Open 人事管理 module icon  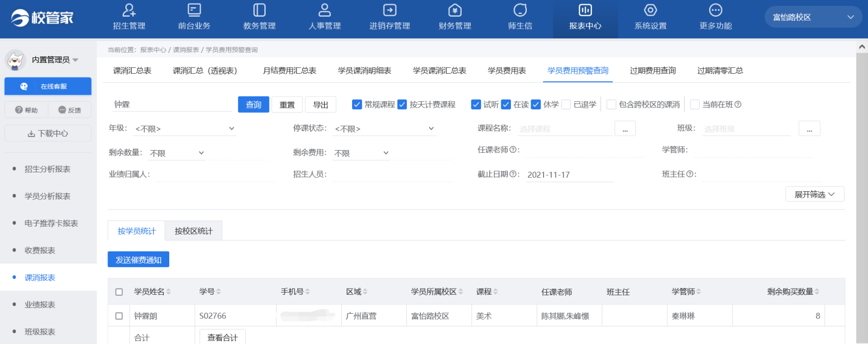(x=324, y=10)
